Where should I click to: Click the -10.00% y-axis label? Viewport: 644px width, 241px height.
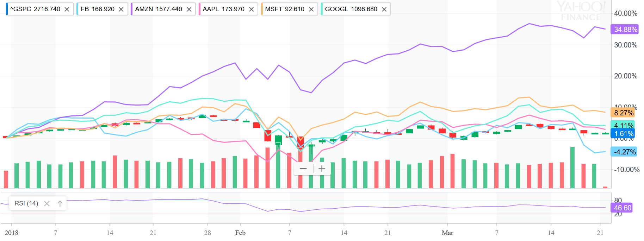627,170
